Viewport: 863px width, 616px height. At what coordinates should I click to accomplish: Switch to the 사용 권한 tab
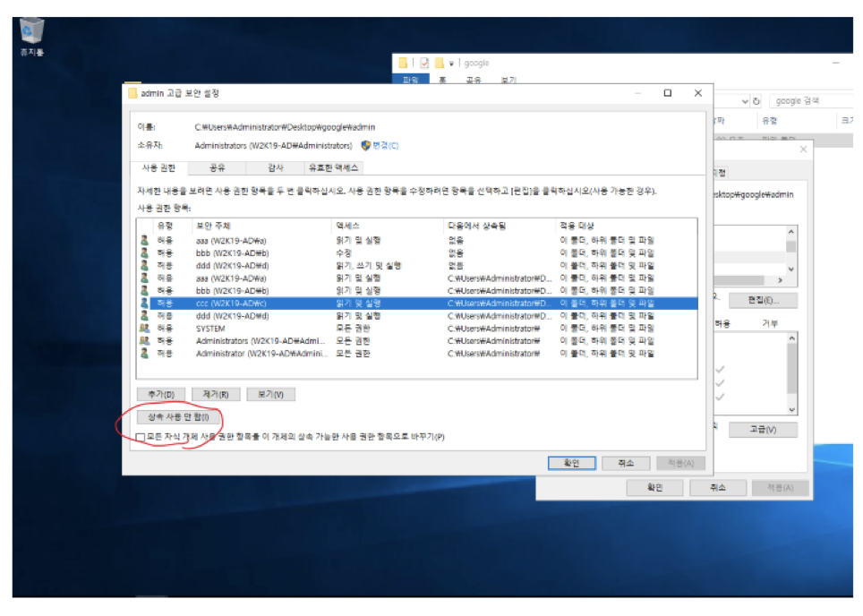[x=159, y=168]
